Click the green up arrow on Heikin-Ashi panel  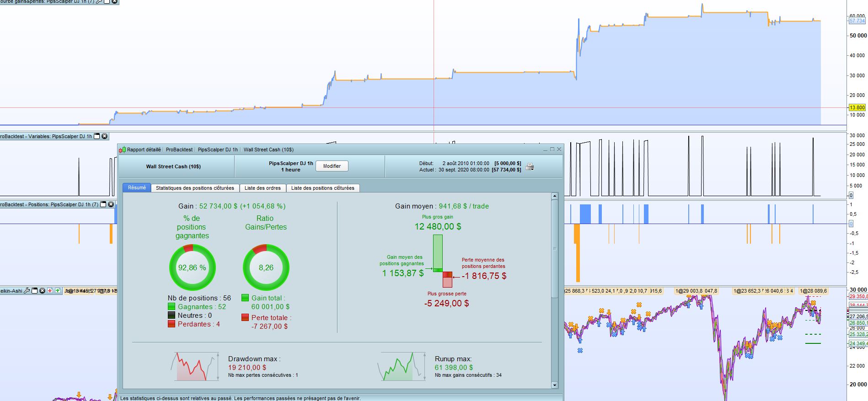pos(58,290)
